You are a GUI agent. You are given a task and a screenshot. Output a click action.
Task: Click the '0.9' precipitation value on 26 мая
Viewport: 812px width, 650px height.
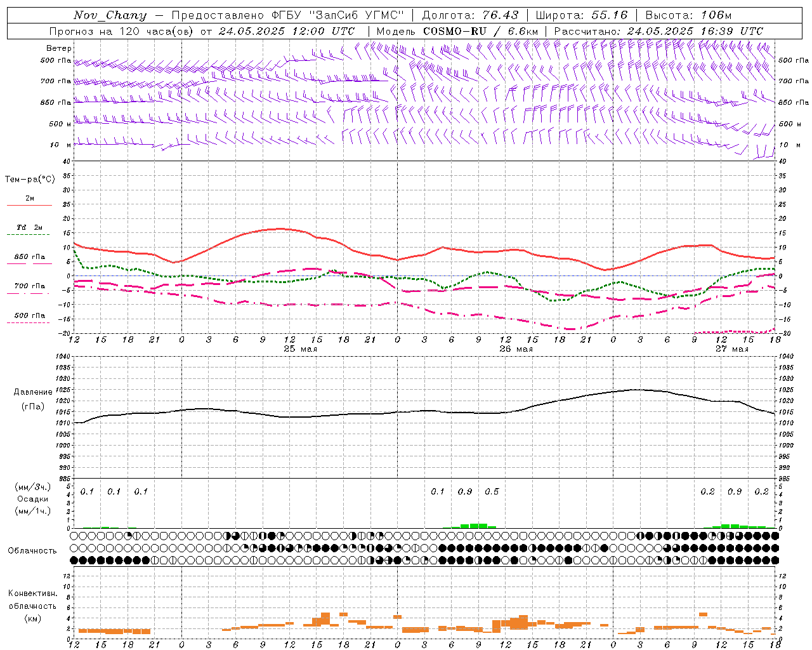[x=465, y=492]
